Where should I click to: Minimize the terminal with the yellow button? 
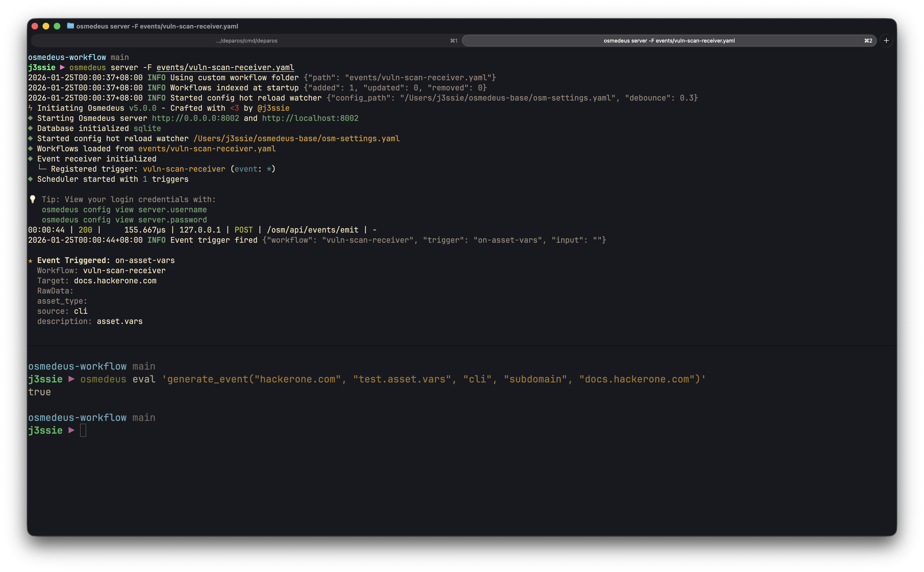click(46, 26)
